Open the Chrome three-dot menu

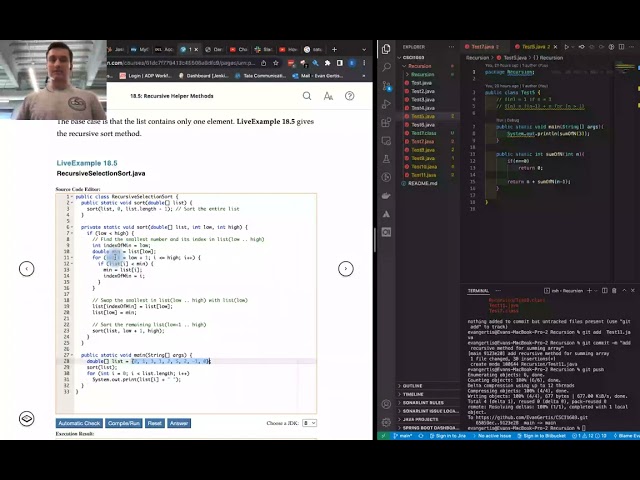click(x=364, y=63)
